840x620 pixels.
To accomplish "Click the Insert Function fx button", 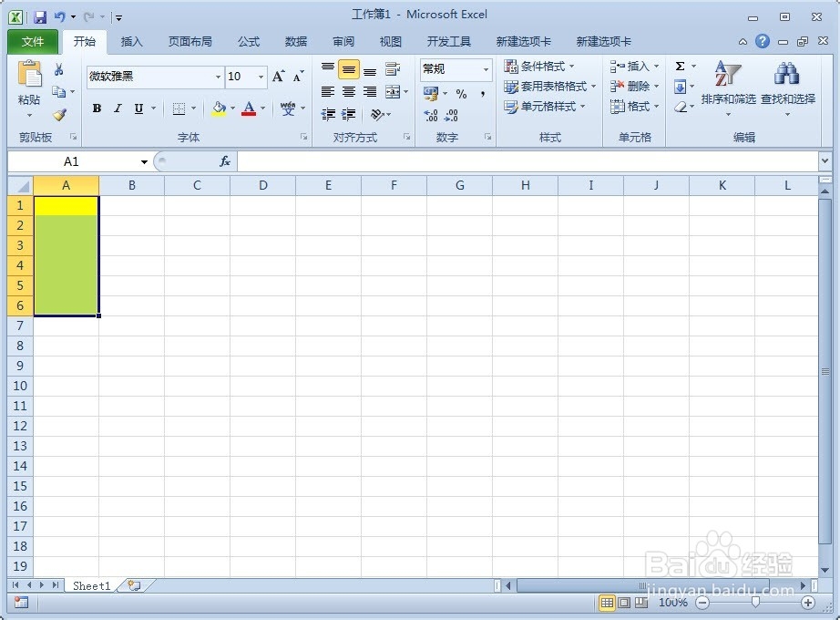I will click(x=225, y=160).
